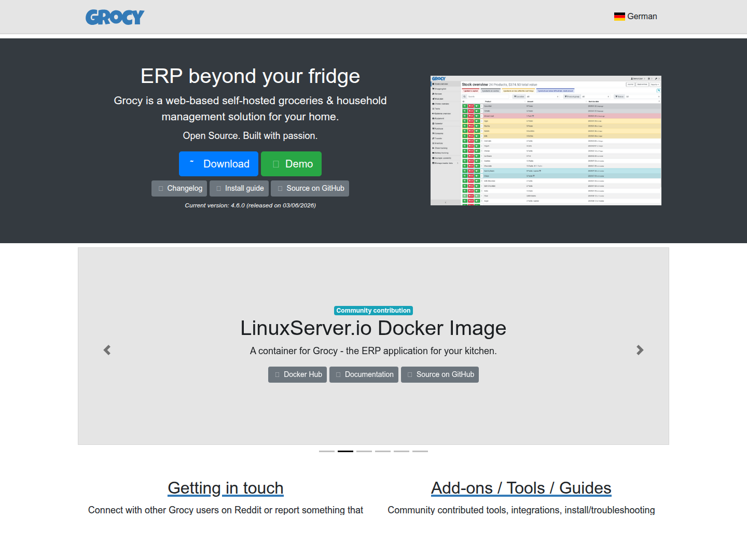Open the Changelog button
The image size is (747, 560).
coord(179,188)
